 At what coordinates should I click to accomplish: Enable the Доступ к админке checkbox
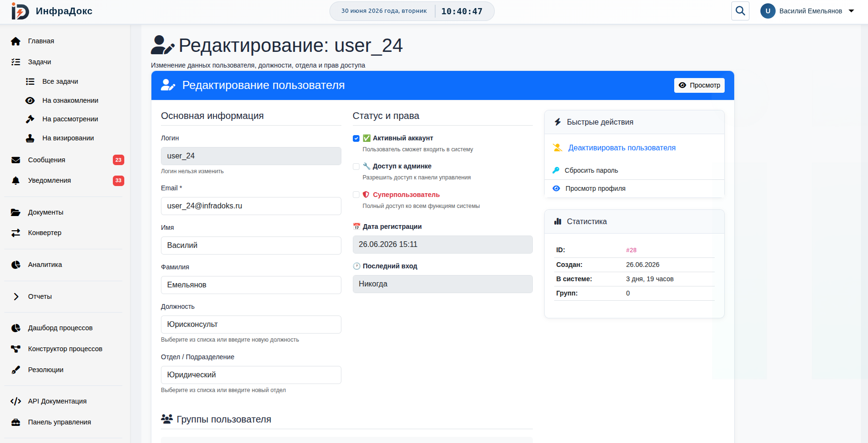(x=356, y=167)
